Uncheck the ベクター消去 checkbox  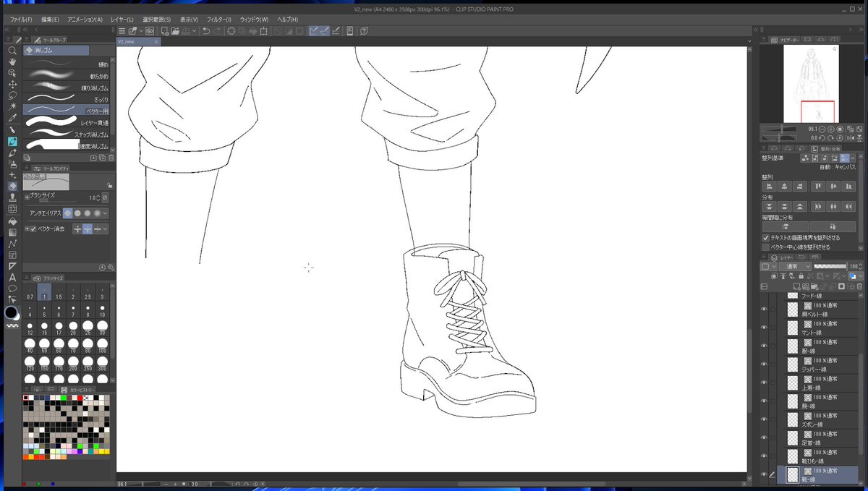pyautogui.click(x=33, y=229)
